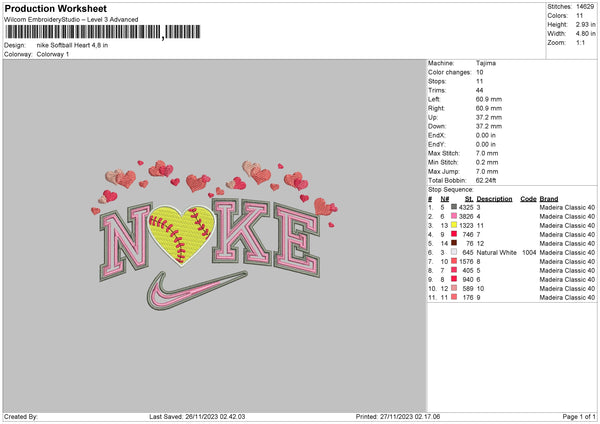
Task: Select the red swatch with 940 stitches
Action: pos(454,279)
